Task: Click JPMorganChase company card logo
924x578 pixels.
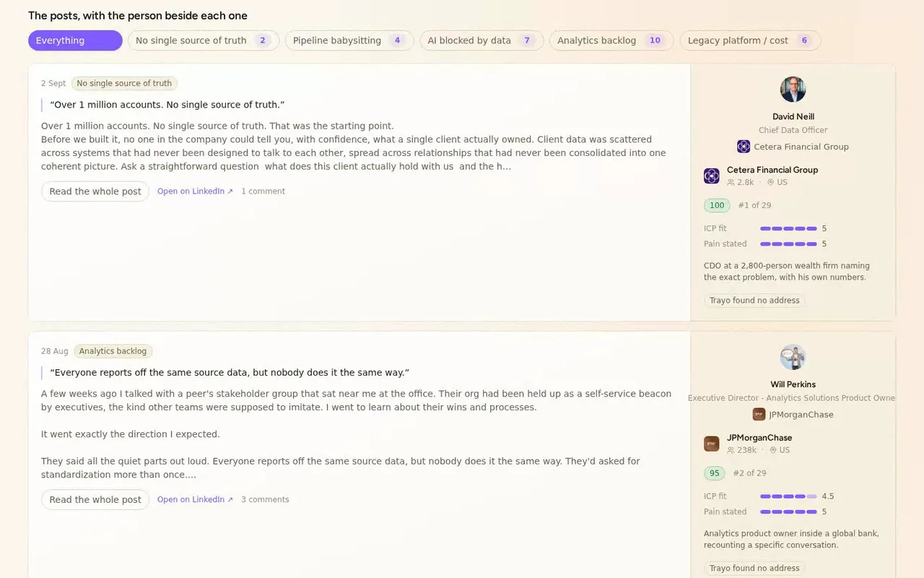Action: pyautogui.click(x=711, y=444)
